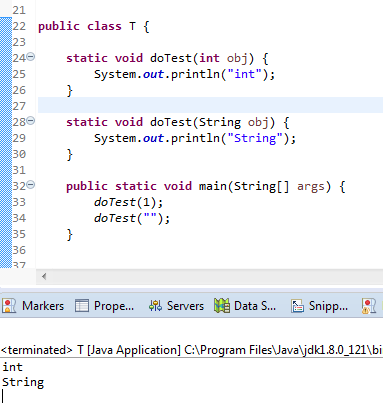Click line number 22 in gutter
The image size is (383, 403).
pyautogui.click(x=19, y=26)
